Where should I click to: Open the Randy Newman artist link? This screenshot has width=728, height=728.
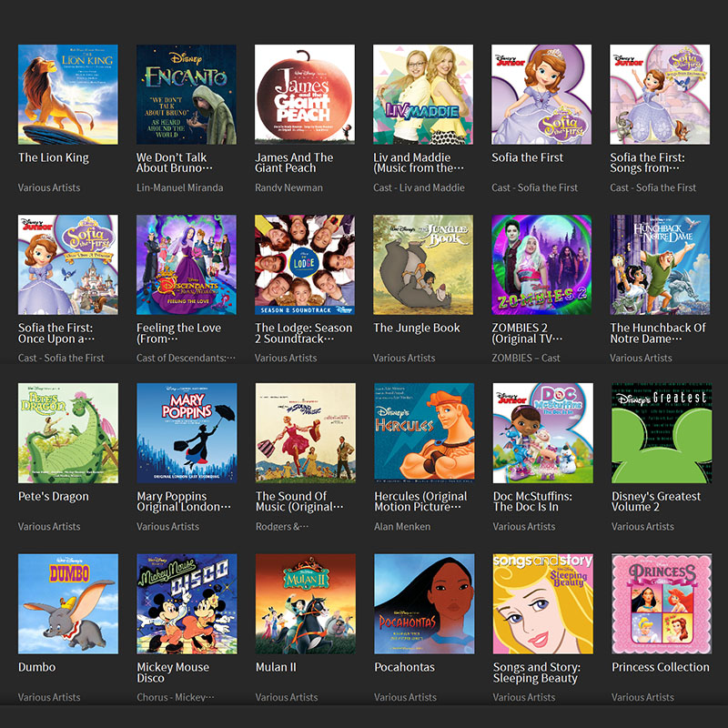click(x=288, y=187)
